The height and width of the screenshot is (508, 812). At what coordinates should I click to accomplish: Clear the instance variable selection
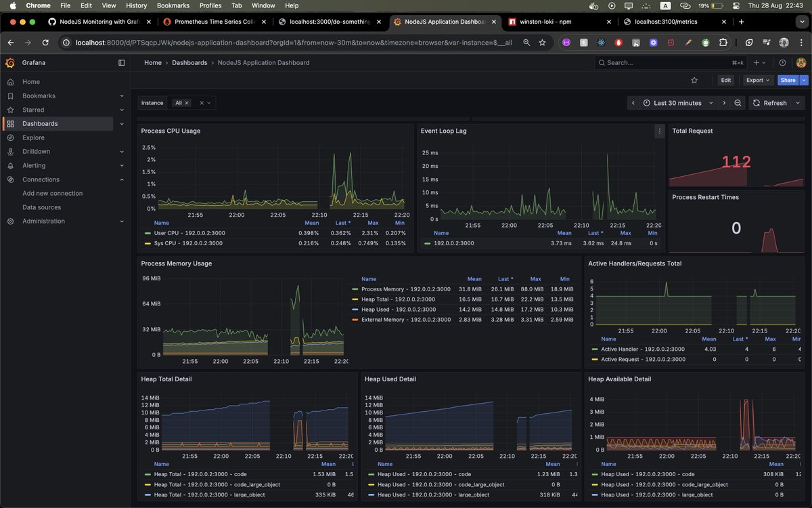(x=201, y=103)
